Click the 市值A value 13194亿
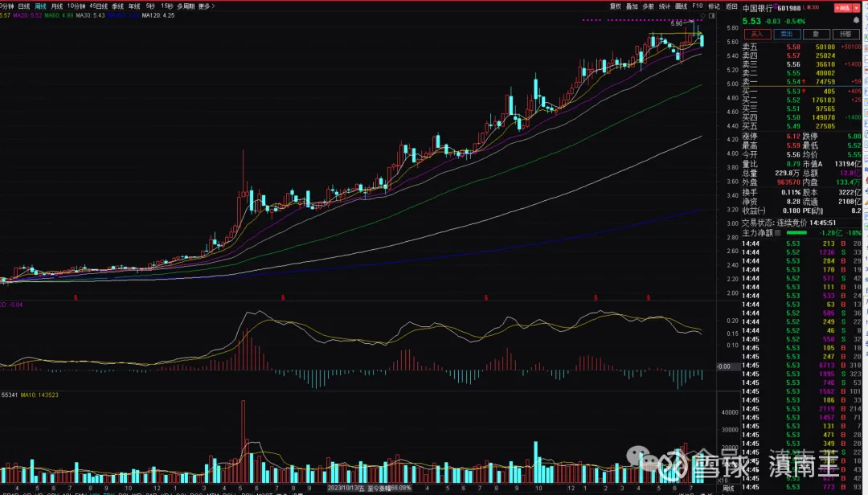Screen dimensions: 868x495 (848, 164)
